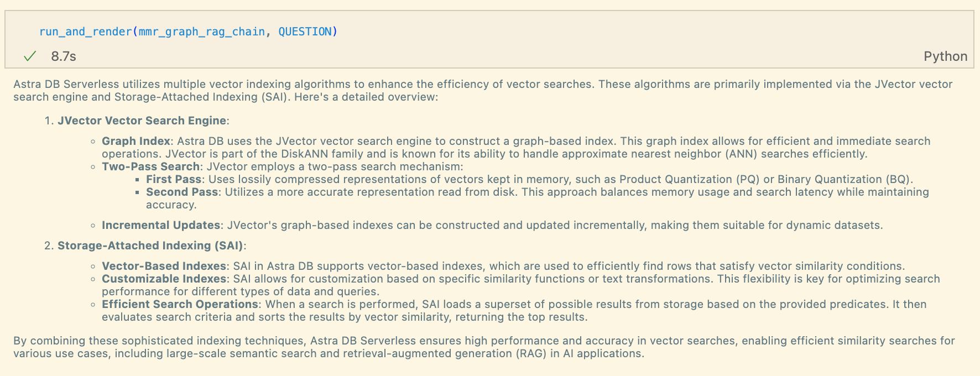Open the Python language selector
The width and height of the screenshot is (980, 376).
[x=945, y=56]
